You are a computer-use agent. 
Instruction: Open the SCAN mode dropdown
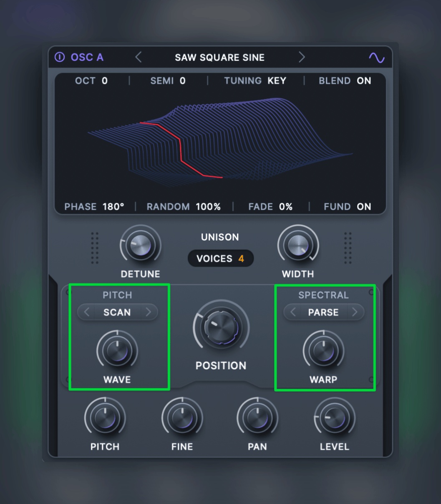pyautogui.click(x=117, y=312)
